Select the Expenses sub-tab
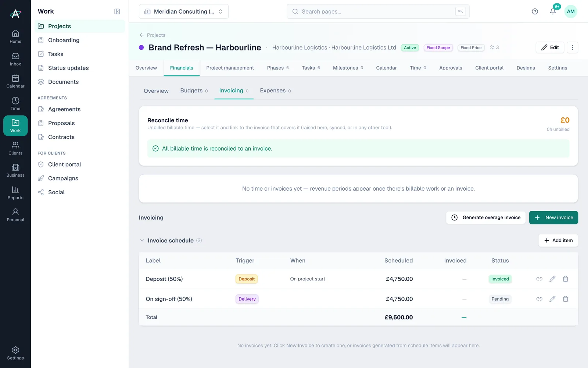 point(275,91)
